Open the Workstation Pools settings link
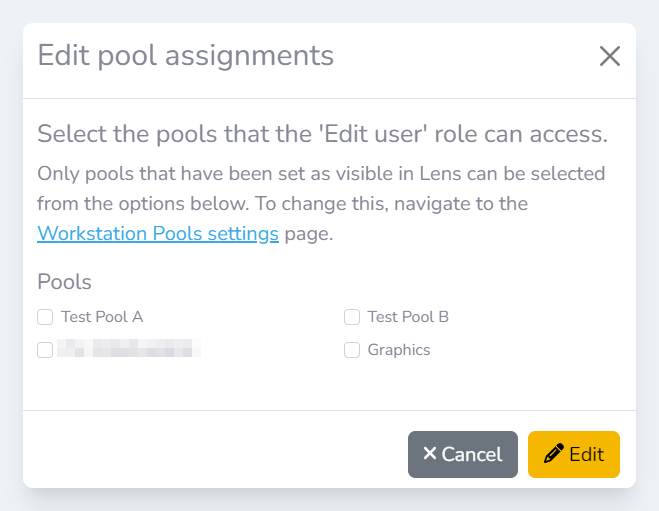This screenshot has height=511, width=659. (x=158, y=234)
